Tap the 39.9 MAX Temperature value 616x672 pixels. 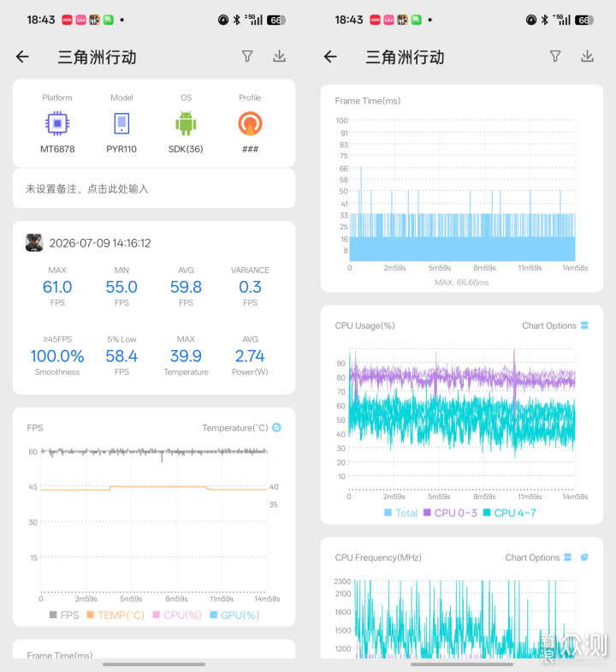pyautogui.click(x=186, y=356)
